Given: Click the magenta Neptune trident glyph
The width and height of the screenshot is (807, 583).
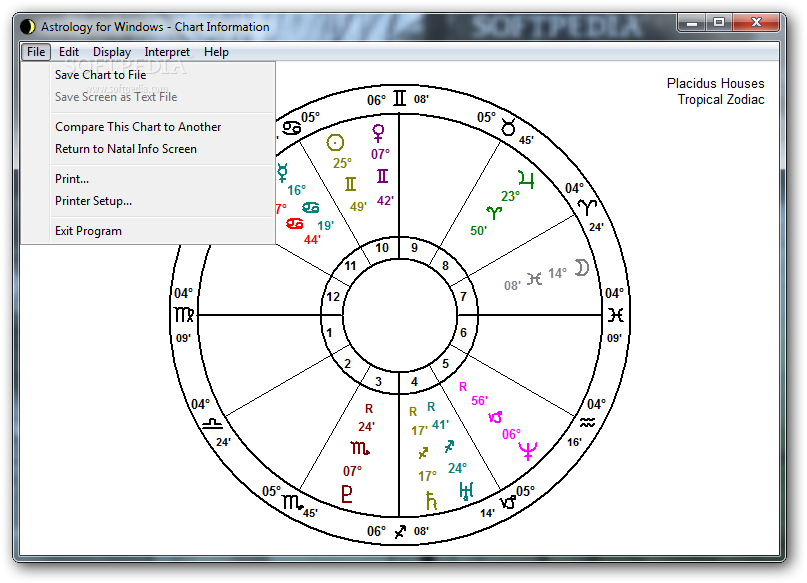Looking at the screenshot, I should (528, 450).
